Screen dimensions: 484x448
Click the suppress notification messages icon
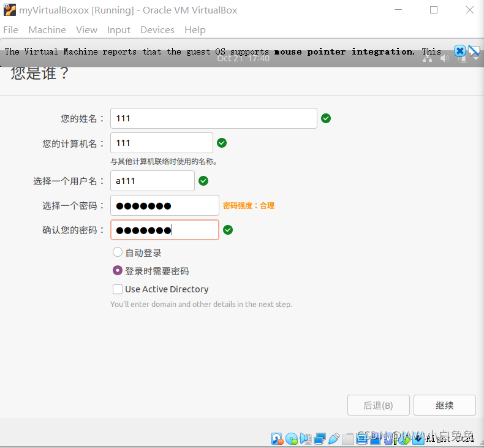[x=474, y=51]
